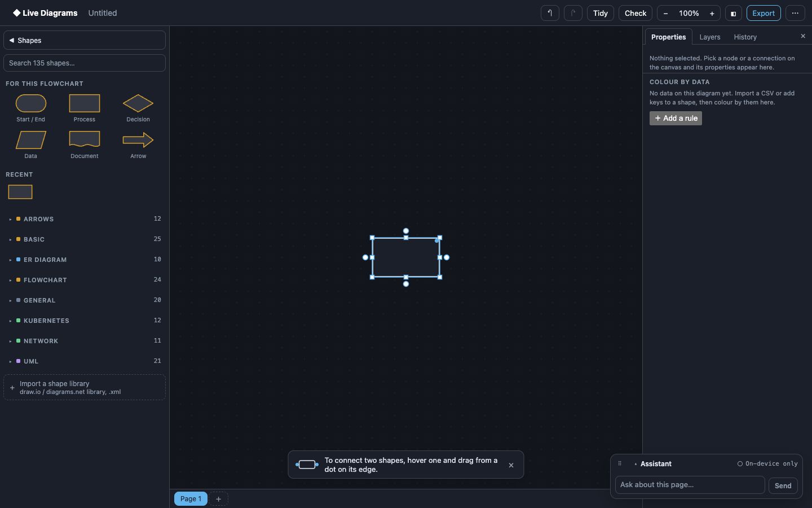Pick the Decision diamond shape
Viewport: 812px width, 508px height.
pyautogui.click(x=138, y=108)
